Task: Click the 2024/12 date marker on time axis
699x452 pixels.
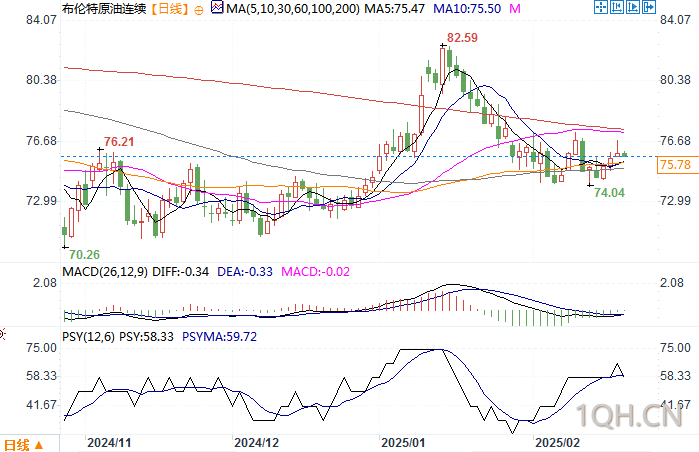Action: click(x=256, y=443)
